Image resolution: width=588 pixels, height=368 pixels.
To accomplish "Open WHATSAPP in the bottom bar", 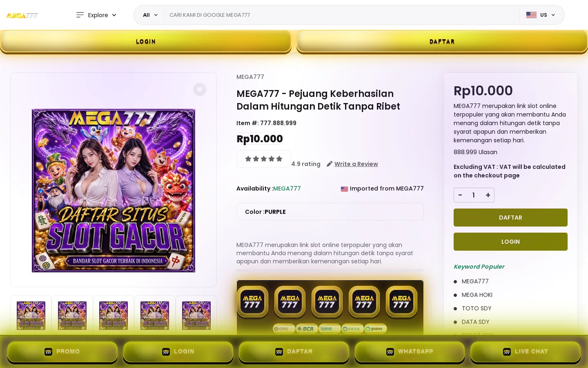I will [410, 352].
